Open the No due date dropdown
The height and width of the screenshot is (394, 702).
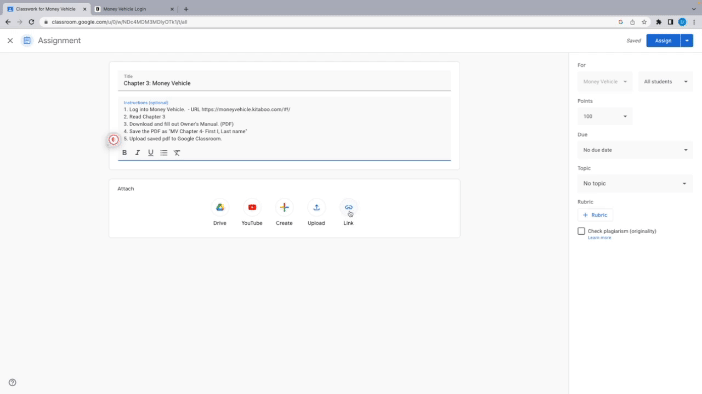(x=635, y=150)
